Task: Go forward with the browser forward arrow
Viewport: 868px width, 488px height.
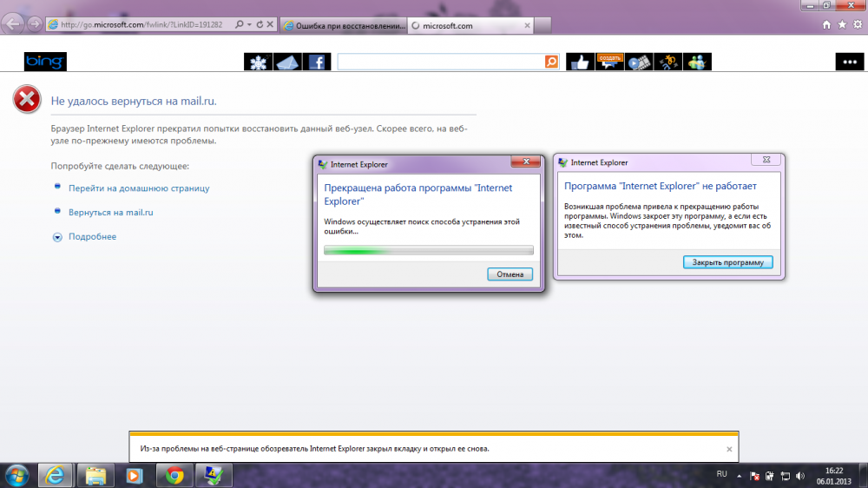Action: click(x=35, y=23)
